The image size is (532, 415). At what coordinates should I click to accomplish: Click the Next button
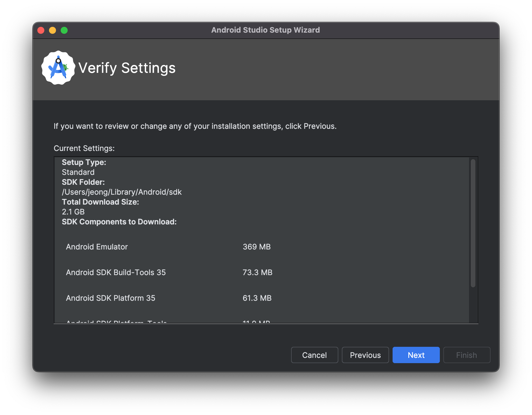coord(416,355)
